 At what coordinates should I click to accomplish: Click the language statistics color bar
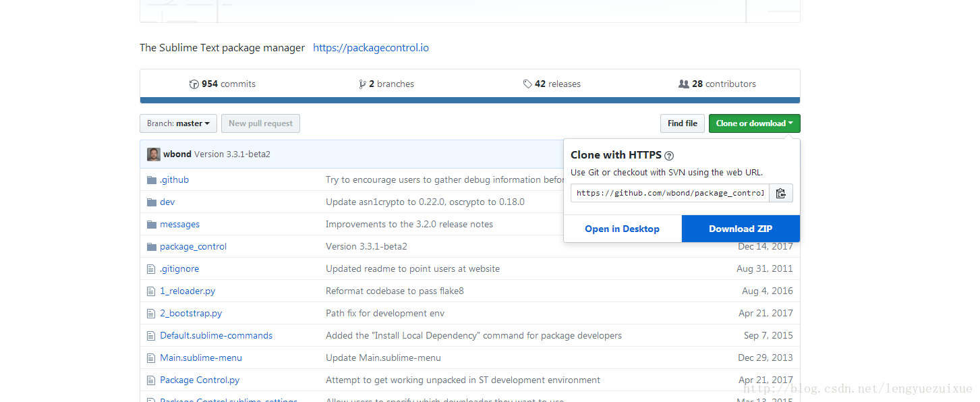470,100
